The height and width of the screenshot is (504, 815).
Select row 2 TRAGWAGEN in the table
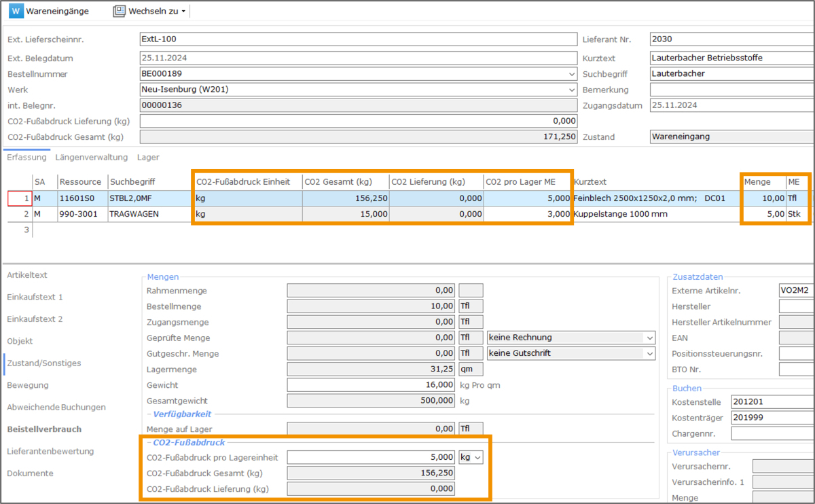click(133, 213)
